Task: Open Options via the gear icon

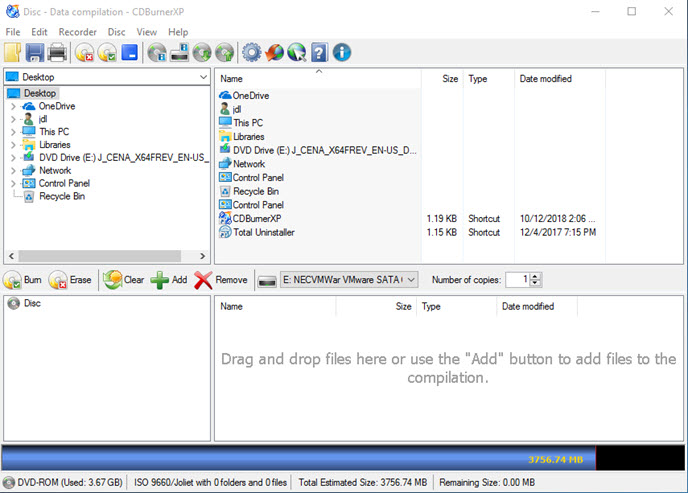Action: point(252,53)
